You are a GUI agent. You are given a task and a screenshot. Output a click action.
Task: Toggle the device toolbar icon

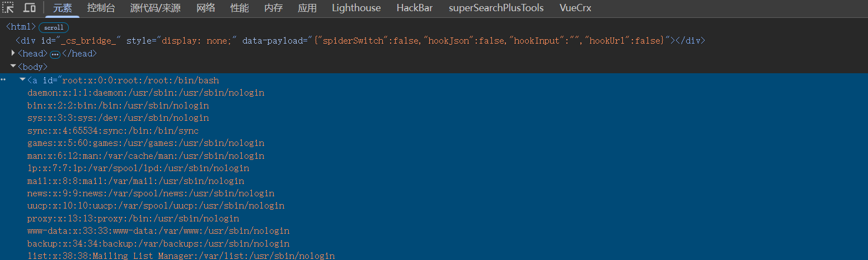(30, 8)
